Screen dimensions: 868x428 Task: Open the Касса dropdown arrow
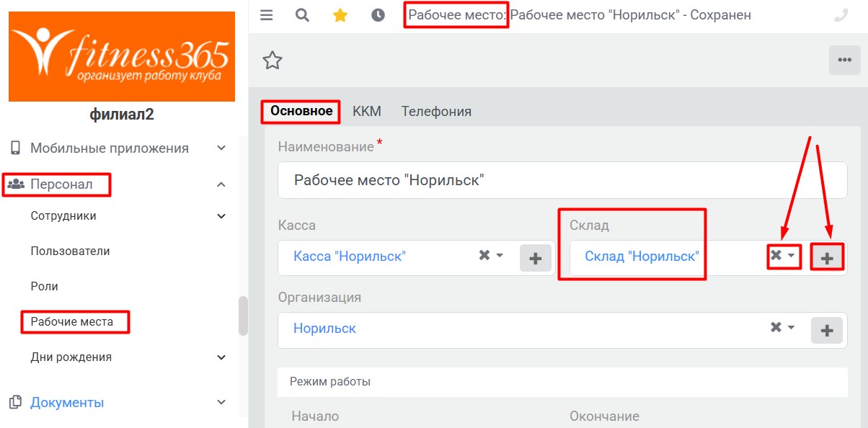click(x=500, y=256)
